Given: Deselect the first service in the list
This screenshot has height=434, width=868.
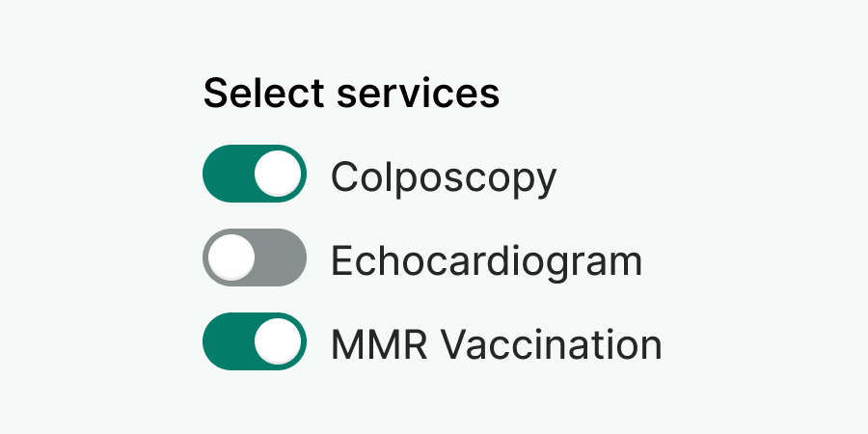Looking at the screenshot, I should coord(255,175).
